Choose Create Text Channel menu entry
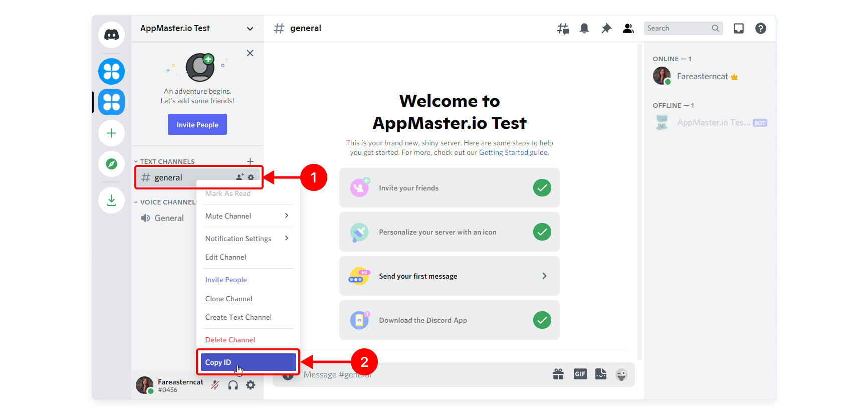Viewport: 868px width, 415px height. [248, 317]
